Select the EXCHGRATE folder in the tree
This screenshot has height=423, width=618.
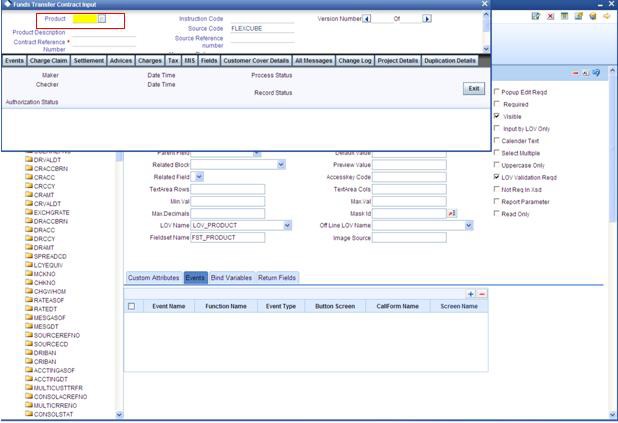click(x=47, y=212)
